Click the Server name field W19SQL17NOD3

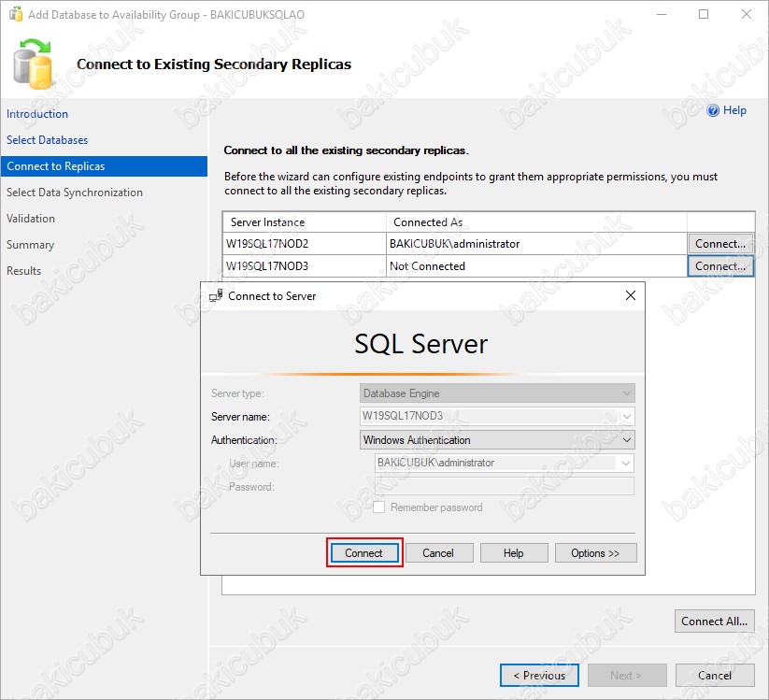(x=497, y=416)
